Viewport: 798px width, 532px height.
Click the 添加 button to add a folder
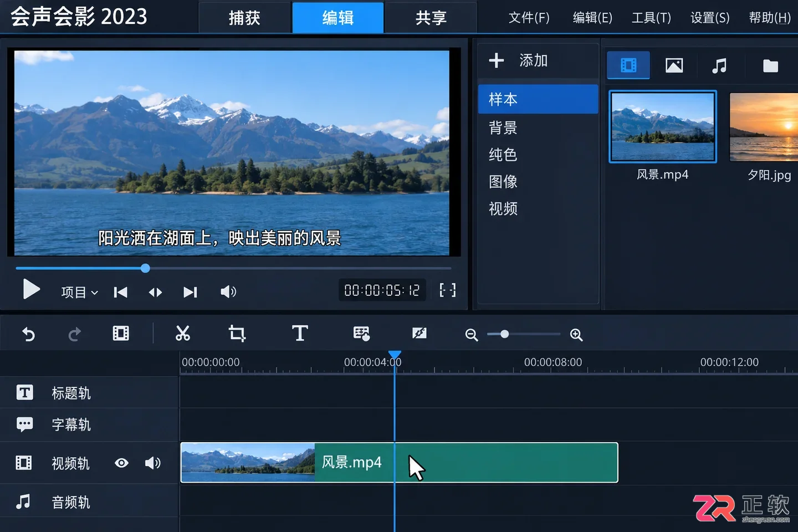519,60
